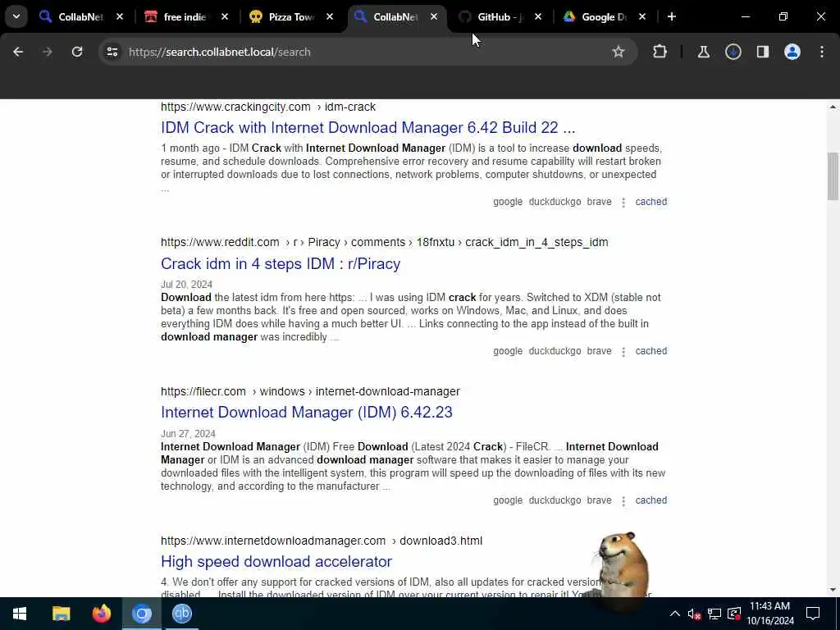Open three-dot options for Reddit result
Image resolution: width=840 pixels, height=630 pixels.
623,351
